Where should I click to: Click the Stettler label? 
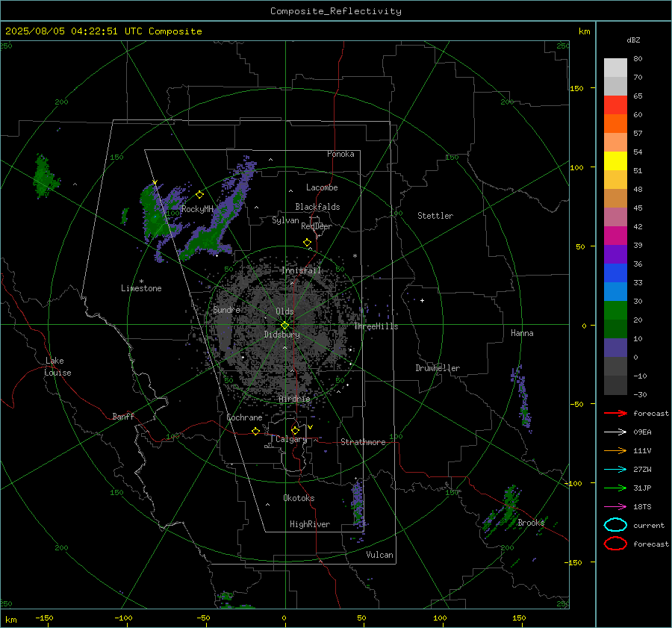(x=435, y=216)
